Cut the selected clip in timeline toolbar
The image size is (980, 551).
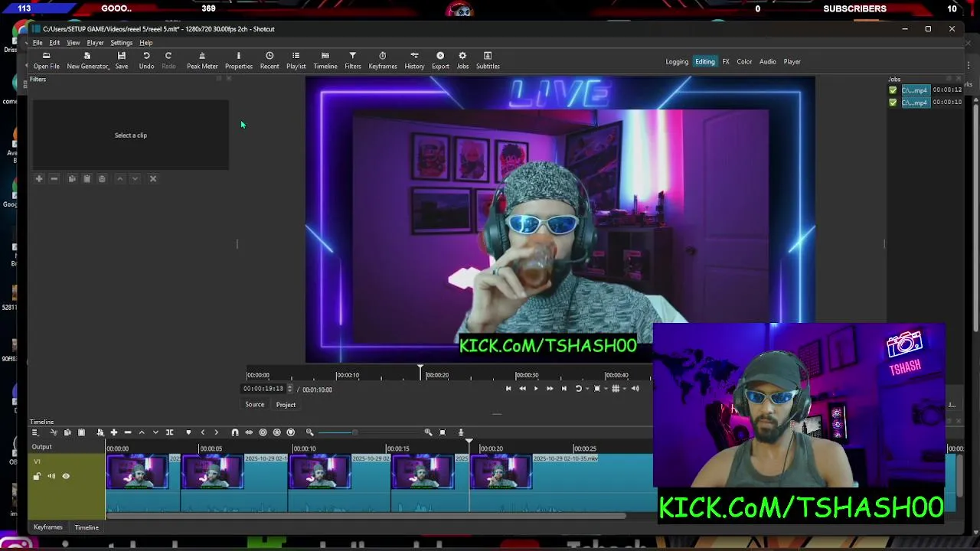(x=54, y=432)
